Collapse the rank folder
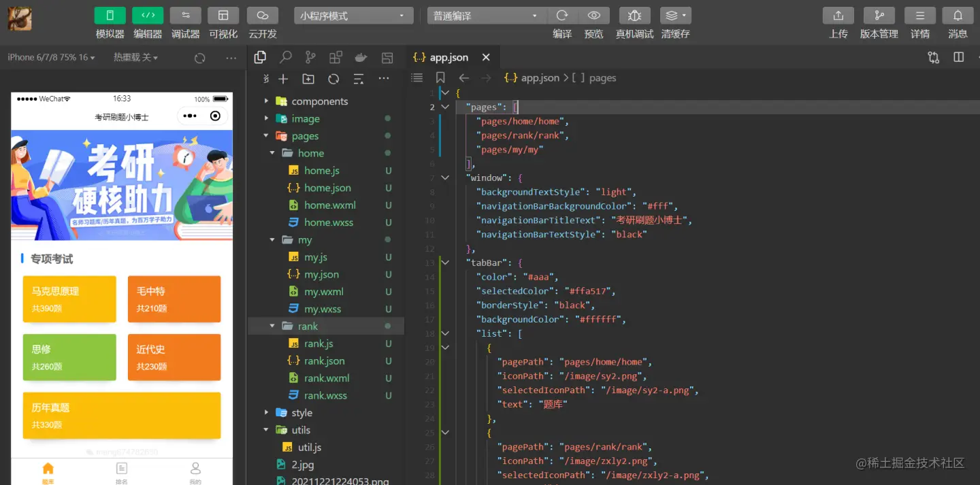The width and height of the screenshot is (980, 485). tap(273, 327)
